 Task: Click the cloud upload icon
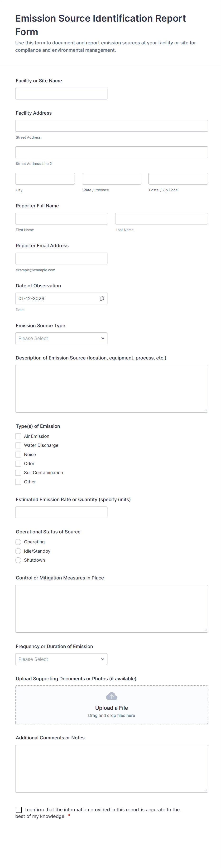tap(111, 696)
